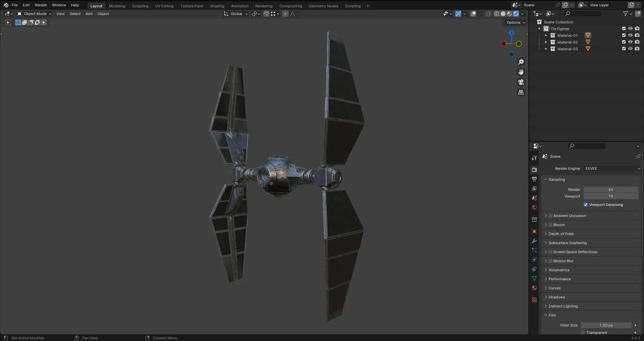Switch orthographic/perspective view grid icon

(x=521, y=92)
